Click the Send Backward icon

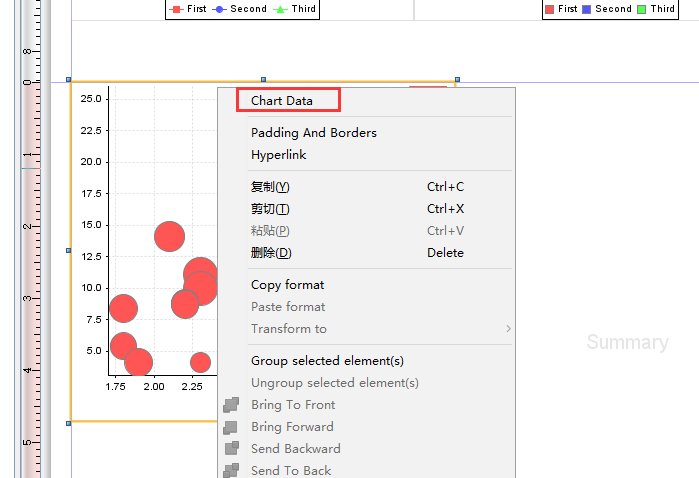pos(231,449)
